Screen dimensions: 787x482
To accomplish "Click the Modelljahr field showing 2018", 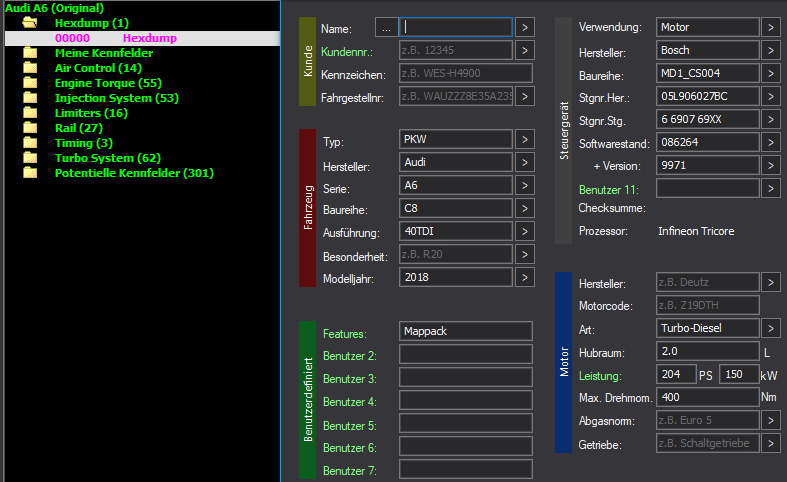I will [x=456, y=277].
